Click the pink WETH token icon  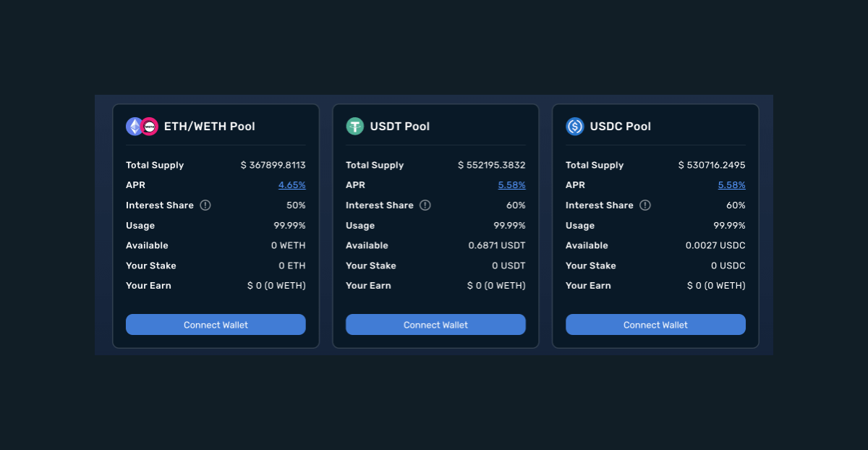coord(150,127)
